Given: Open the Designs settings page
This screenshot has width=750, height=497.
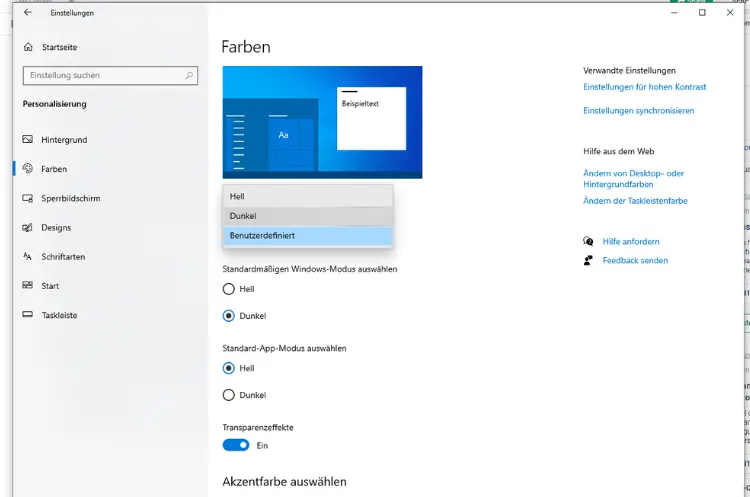Looking at the screenshot, I should coord(110,227).
